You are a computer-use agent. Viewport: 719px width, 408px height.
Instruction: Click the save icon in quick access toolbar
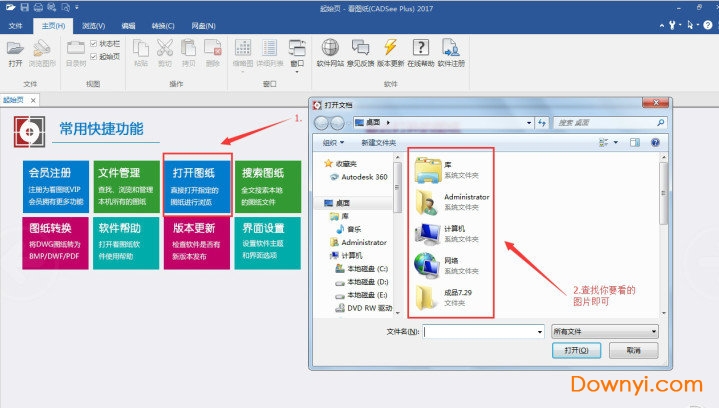point(25,7)
